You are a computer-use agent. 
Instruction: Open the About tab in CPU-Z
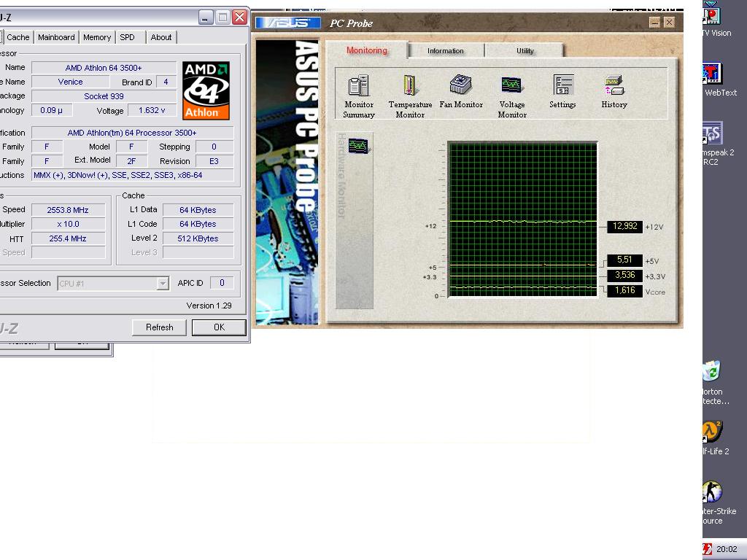tap(161, 37)
